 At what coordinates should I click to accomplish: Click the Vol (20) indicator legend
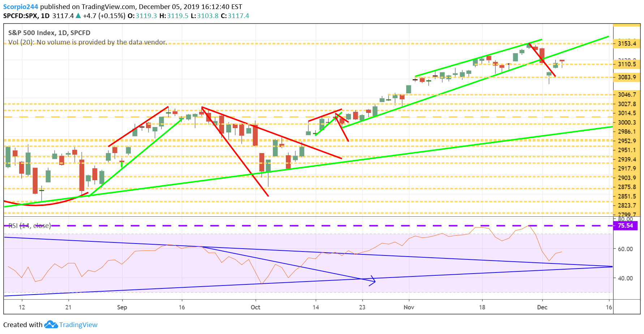click(88, 42)
